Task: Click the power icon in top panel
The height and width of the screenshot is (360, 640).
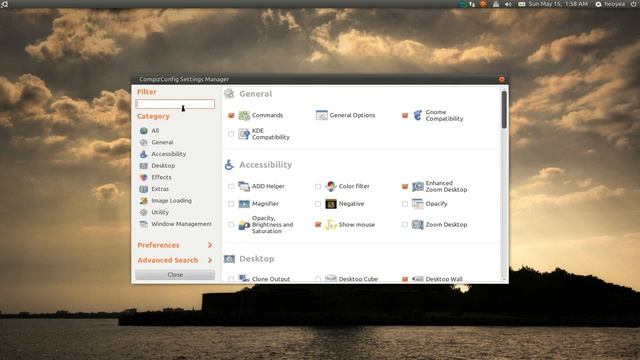Action: pyautogui.click(x=633, y=4)
